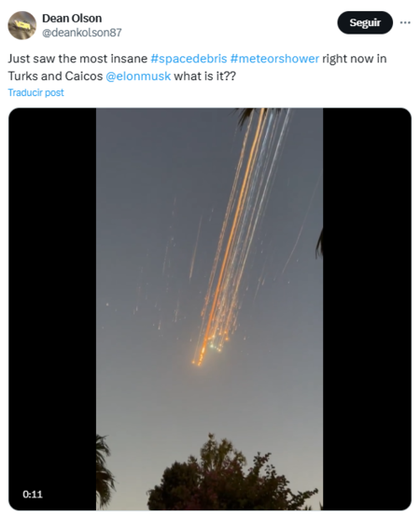
Task: Click the text 'right now in'
Action: pyautogui.click(x=354, y=59)
